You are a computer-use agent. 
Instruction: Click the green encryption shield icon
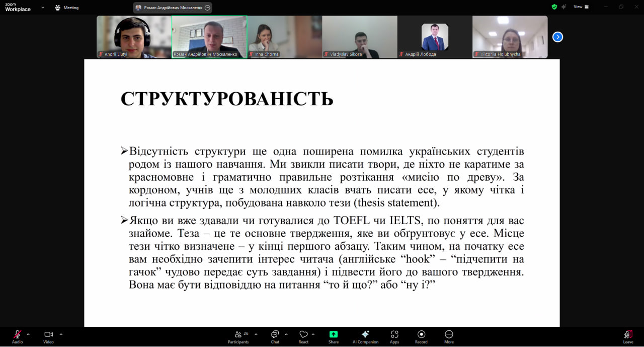pos(554,7)
